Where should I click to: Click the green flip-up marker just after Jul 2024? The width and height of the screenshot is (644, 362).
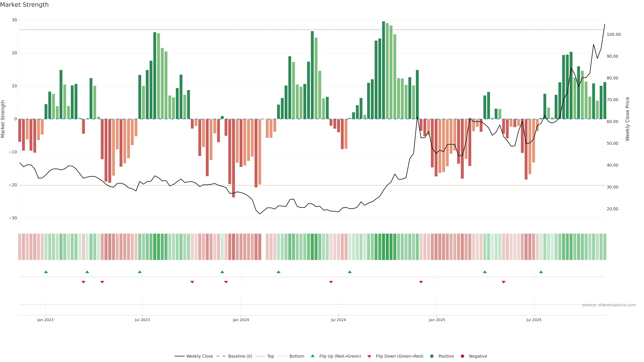coord(350,272)
